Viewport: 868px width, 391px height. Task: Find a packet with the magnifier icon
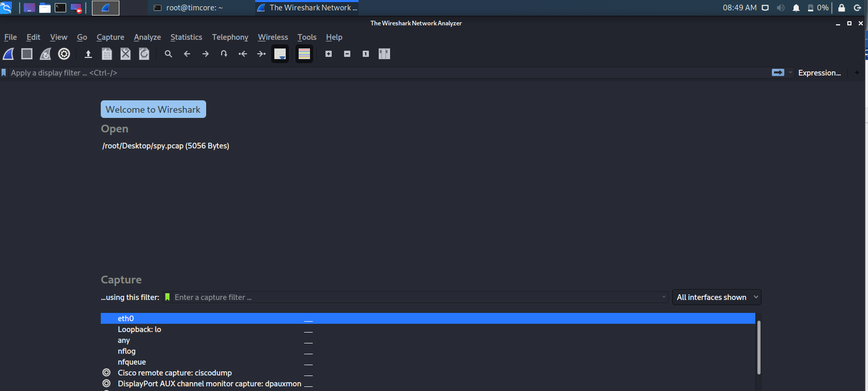168,54
